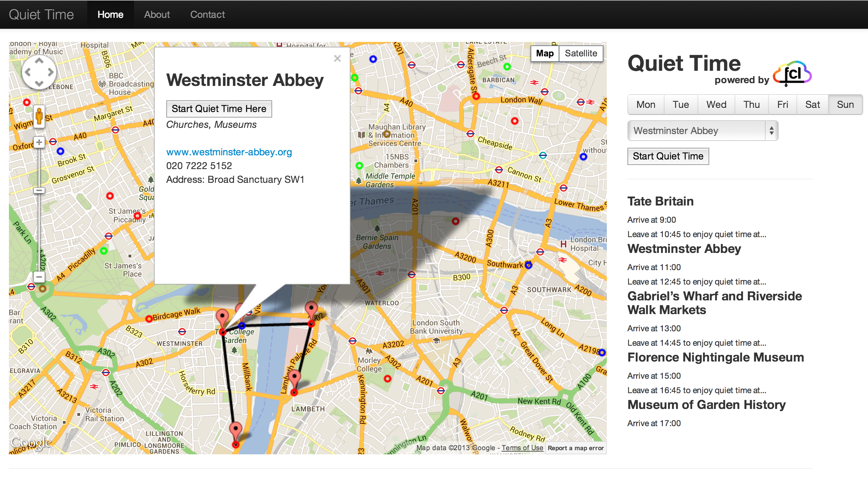Click the map zoom slider handle
The width and height of the screenshot is (868, 477).
click(x=39, y=190)
